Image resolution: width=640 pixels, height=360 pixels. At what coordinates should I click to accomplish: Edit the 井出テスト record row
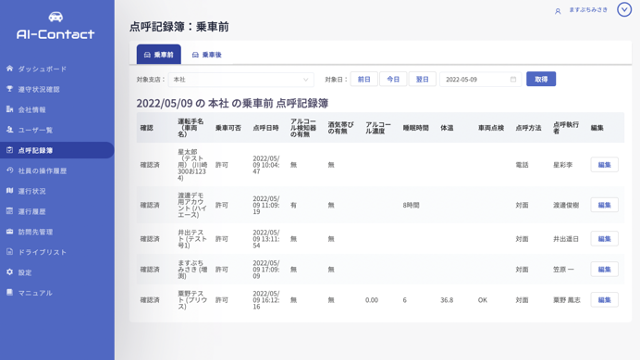604,239
